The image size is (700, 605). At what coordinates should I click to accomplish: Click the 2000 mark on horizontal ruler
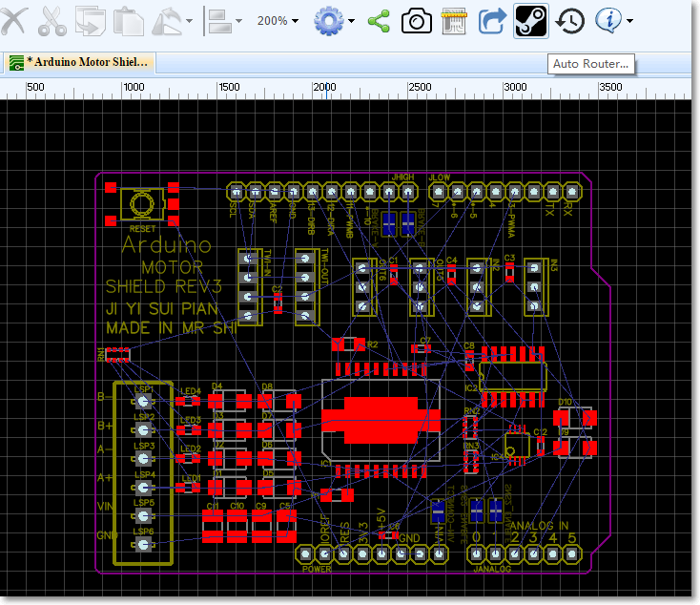click(x=325, y=87)
